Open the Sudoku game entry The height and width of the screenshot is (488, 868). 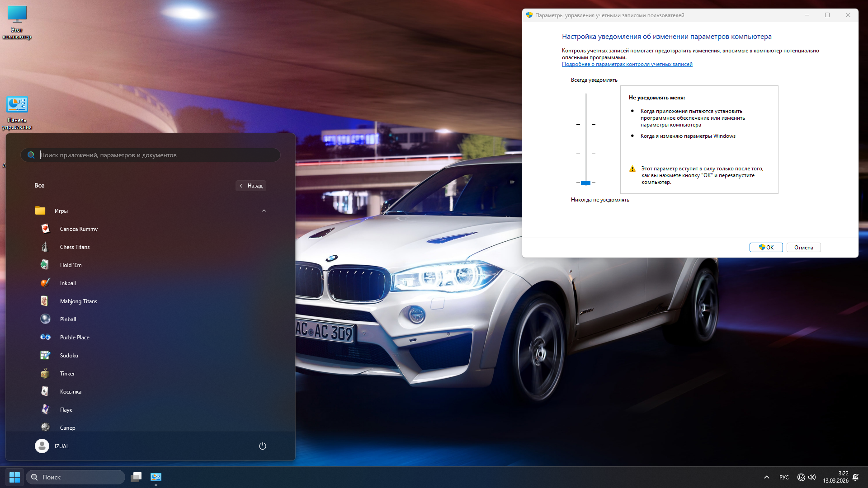(69, 356)
